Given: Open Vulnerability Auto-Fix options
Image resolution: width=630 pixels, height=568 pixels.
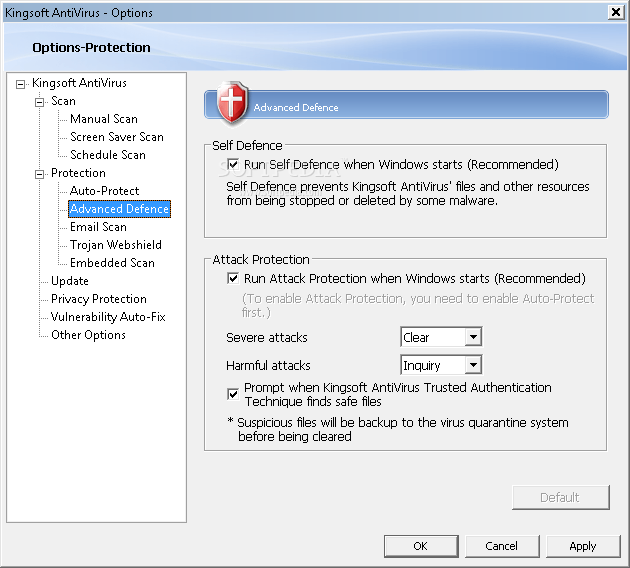Looking at the screenshot, I should (x=108, y=317).
